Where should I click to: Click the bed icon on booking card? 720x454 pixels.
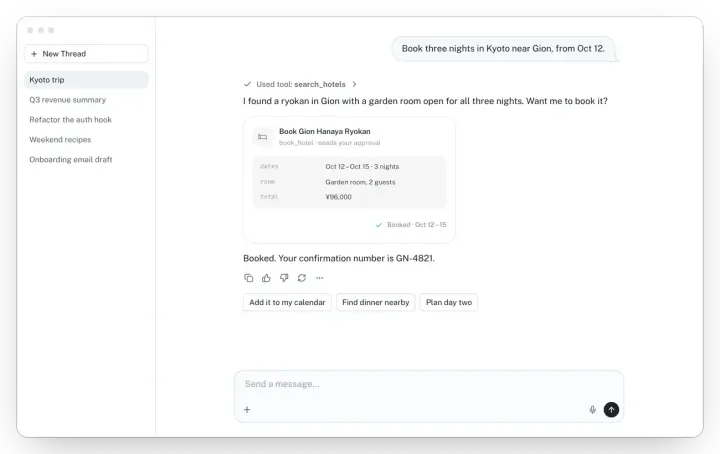point(263,137)
